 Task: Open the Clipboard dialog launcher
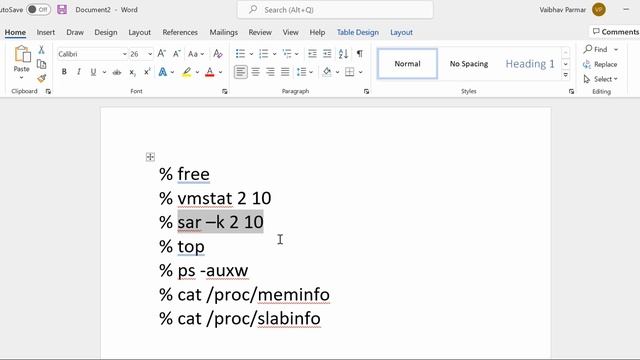pyautogui.click(x=48, y=91)
